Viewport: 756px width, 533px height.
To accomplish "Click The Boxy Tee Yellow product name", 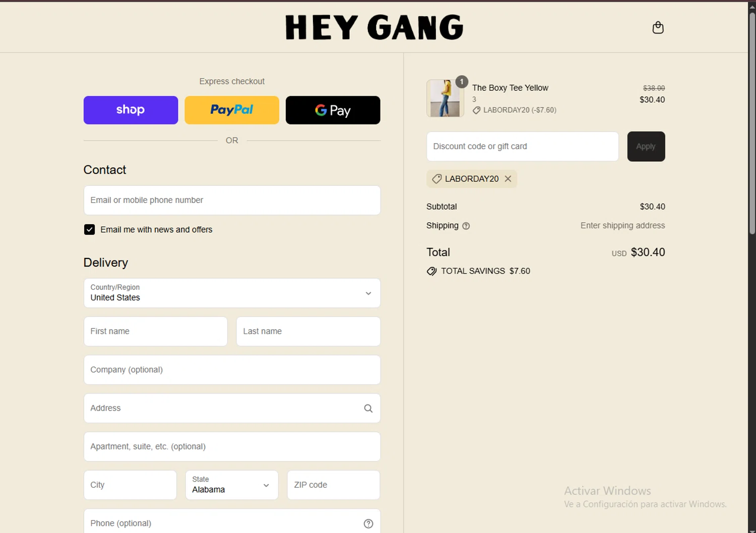I will point(510,88).
